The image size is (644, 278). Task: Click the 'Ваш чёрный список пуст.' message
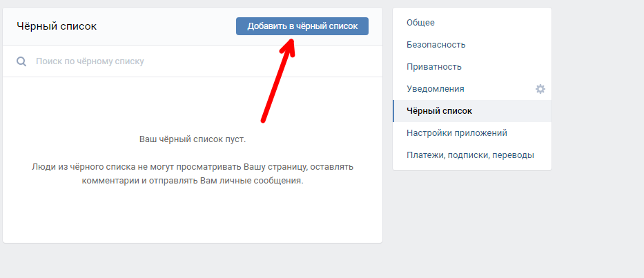coord(193,139)
